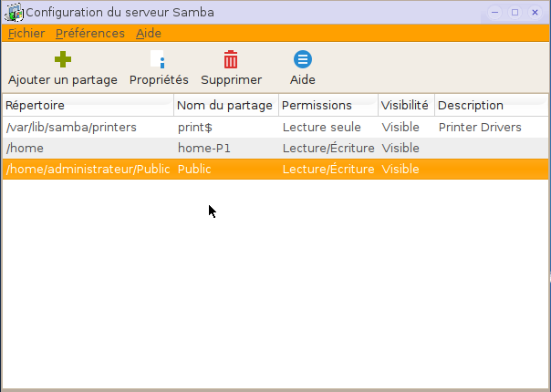Open the Fichier menu
Viewport: 551px width, 392px height.
(x=26, y=34)
